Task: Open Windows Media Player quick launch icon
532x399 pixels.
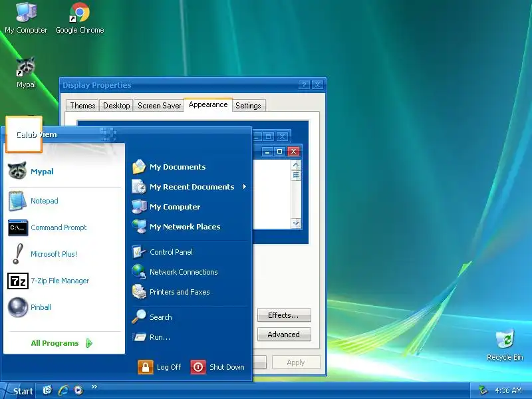Action: click(78, 390)
